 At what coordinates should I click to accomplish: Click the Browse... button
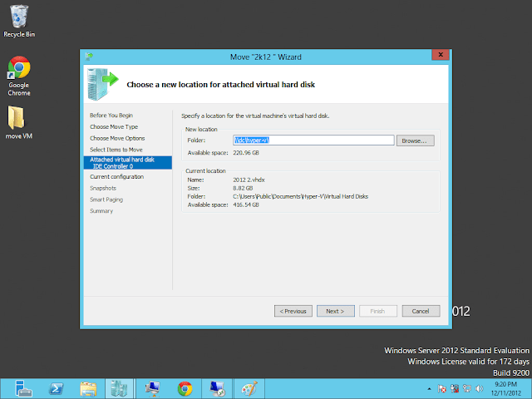pos(415,140)
